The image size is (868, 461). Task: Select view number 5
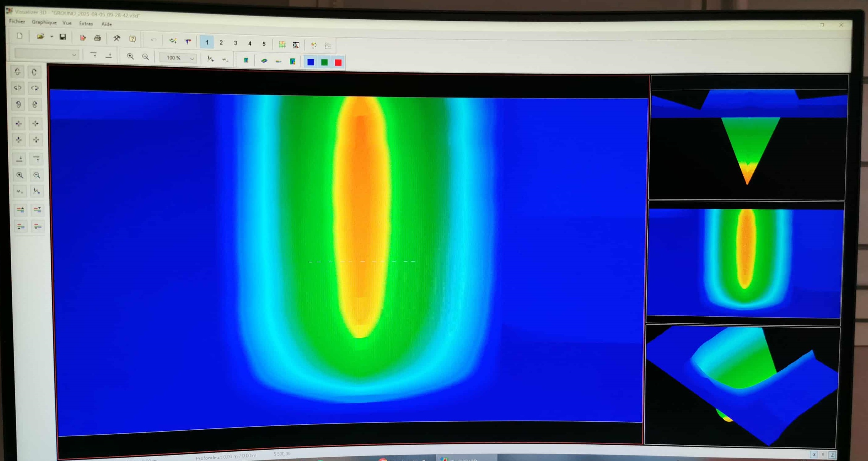[x=264, y=44]
